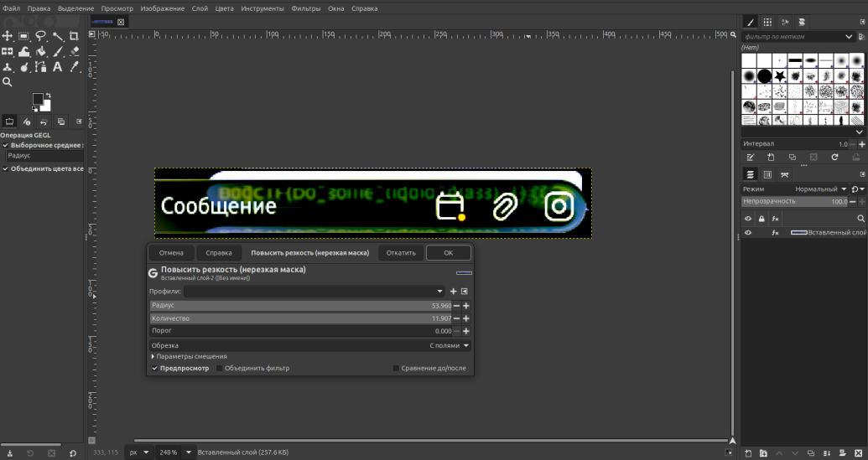Viewport: 868px width, 460px height.
Task: Select the Text tool
Action: point(57,67)
